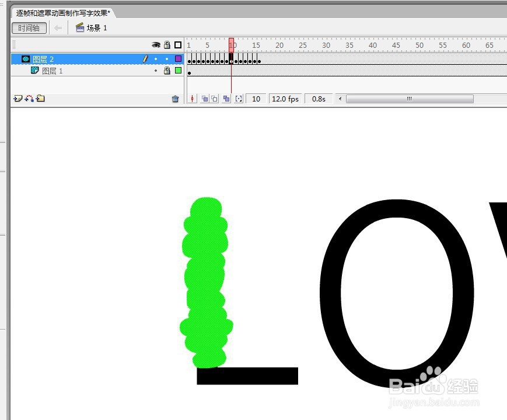The width and height of the screenshot is (507, 420).
Task: Enable edit multiple frames
Action: click(226, 99)
